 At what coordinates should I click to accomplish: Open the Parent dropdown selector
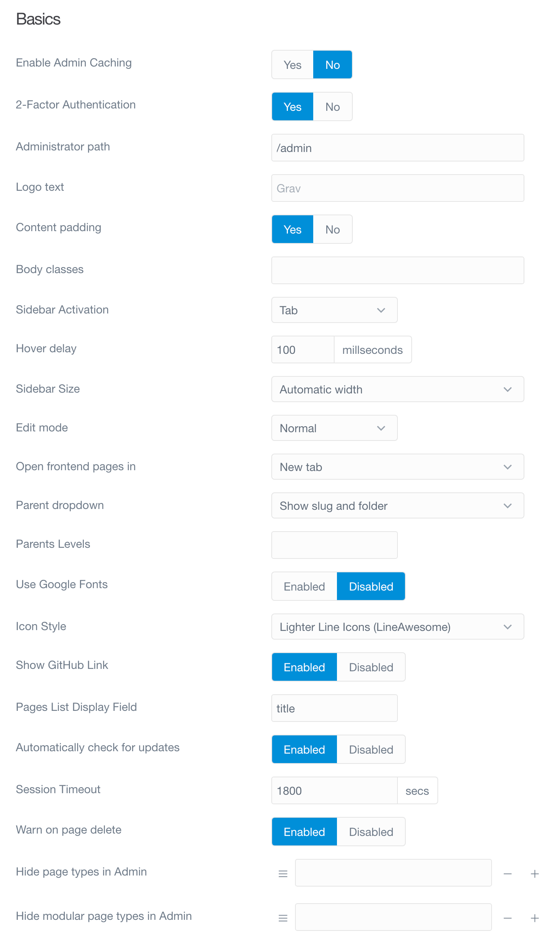[x=397, y=505]
